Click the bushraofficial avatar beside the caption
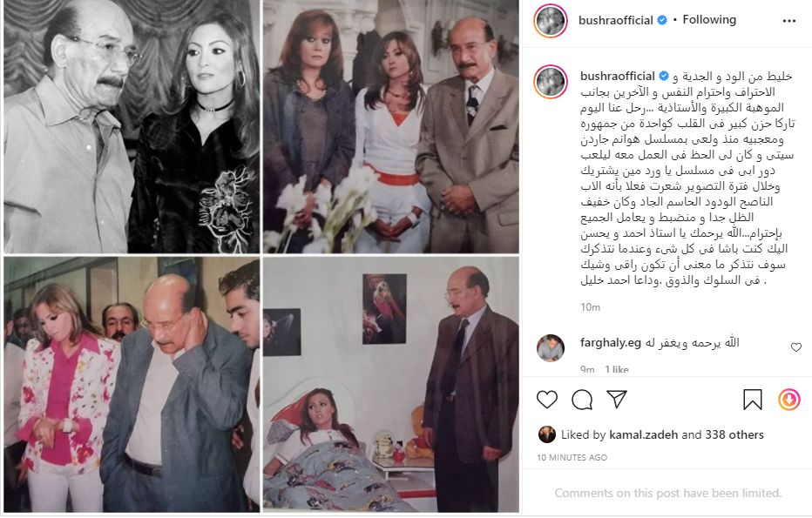 coord(551,82)
